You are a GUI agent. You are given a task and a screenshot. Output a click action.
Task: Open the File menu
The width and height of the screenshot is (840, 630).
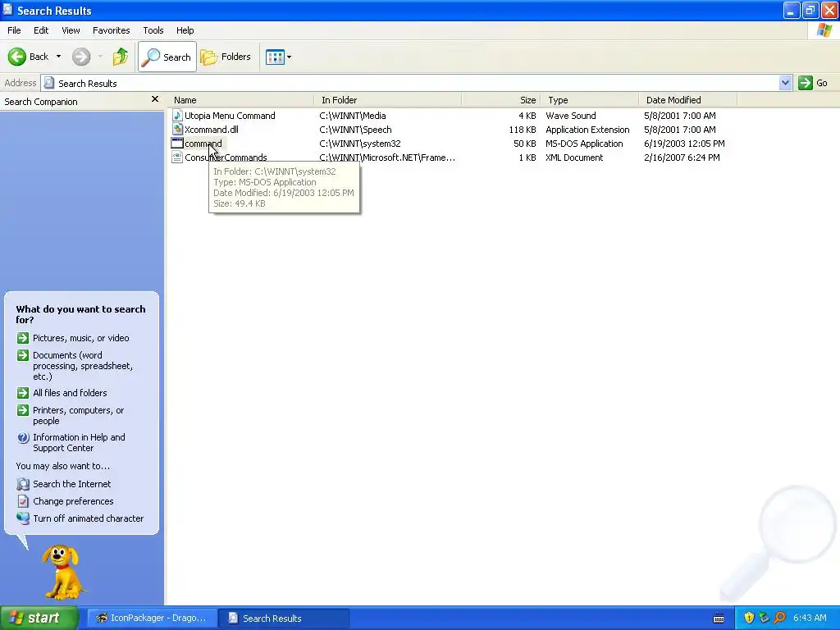point(14,30)
